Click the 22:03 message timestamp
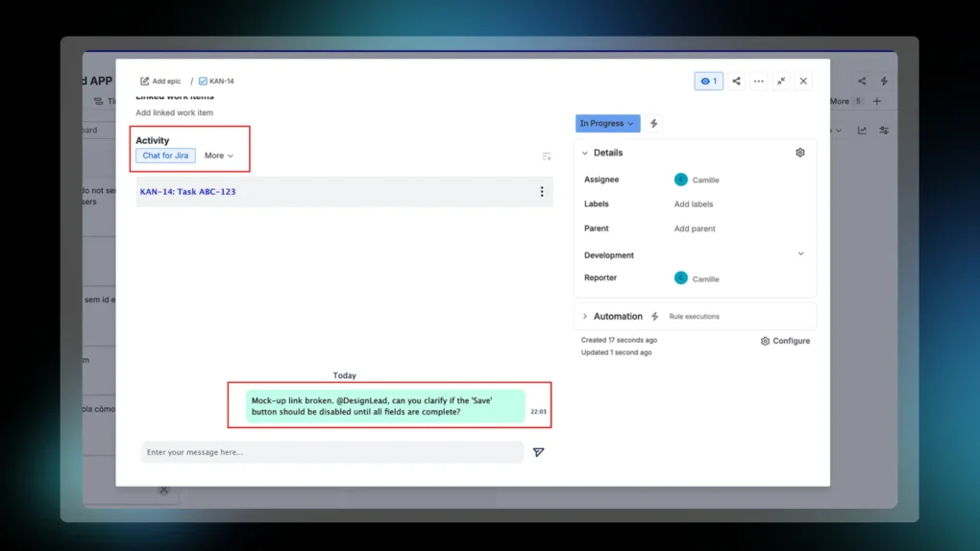 click(538, 412)
